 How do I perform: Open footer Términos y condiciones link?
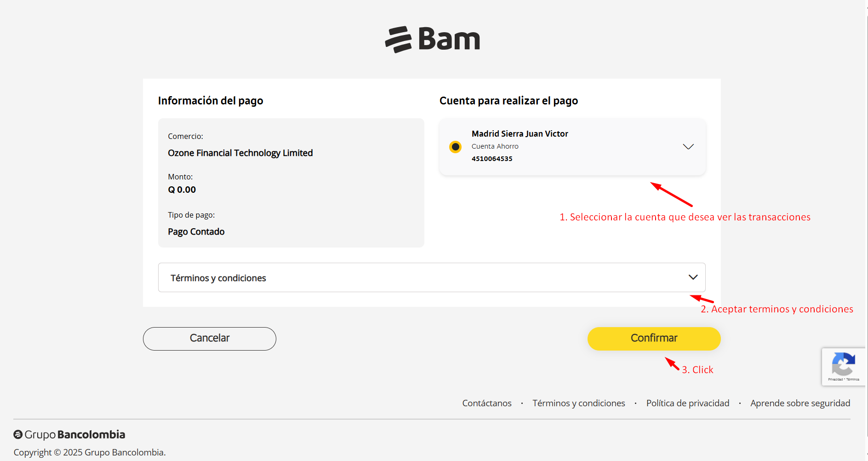point(578,403)
